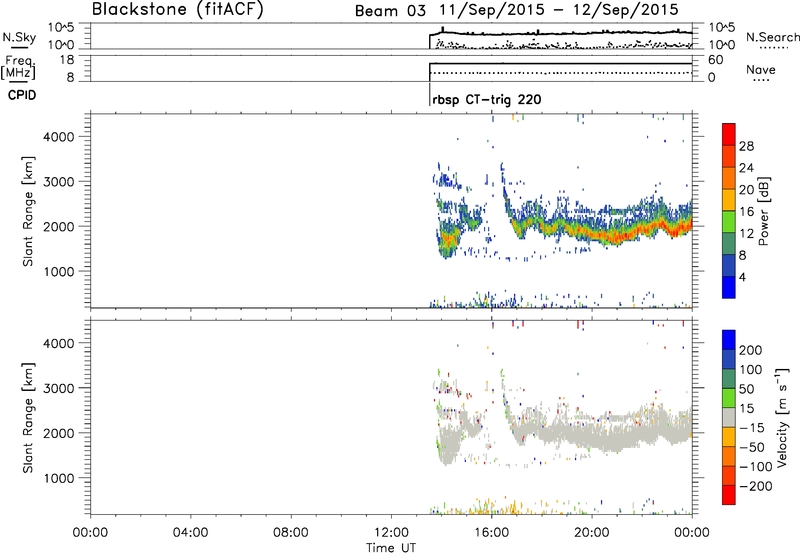Click the '1000' tick on the velocity panel

pos(58,478)
